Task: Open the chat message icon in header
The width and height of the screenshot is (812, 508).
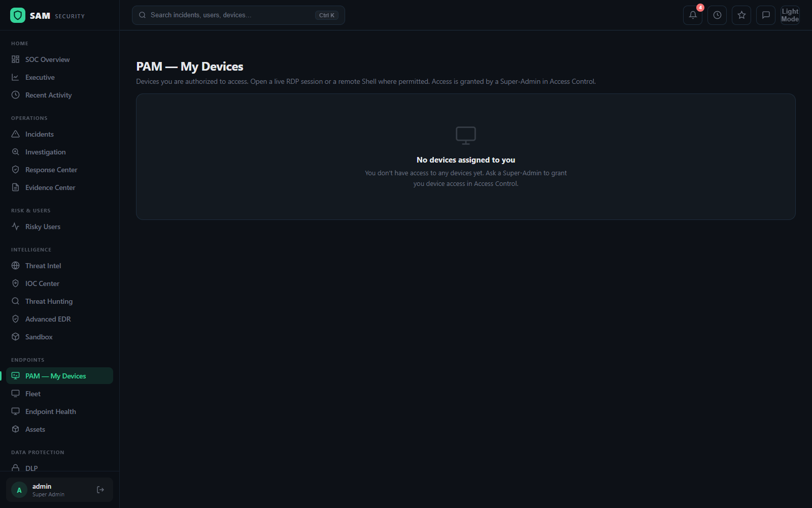Action: pos(766,15)
